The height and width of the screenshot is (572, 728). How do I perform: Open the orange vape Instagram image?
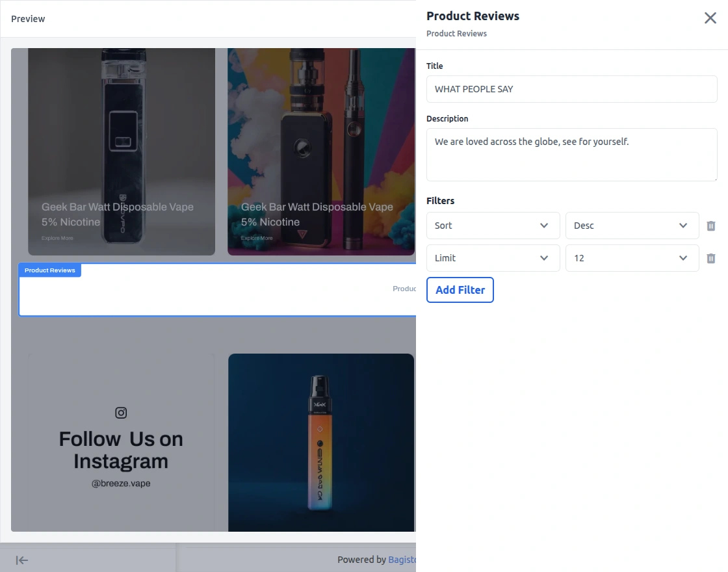coord(321,443)
